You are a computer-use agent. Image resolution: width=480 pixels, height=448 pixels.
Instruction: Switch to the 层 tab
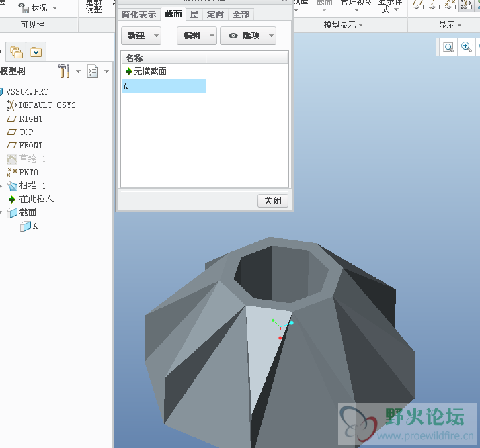194,14
